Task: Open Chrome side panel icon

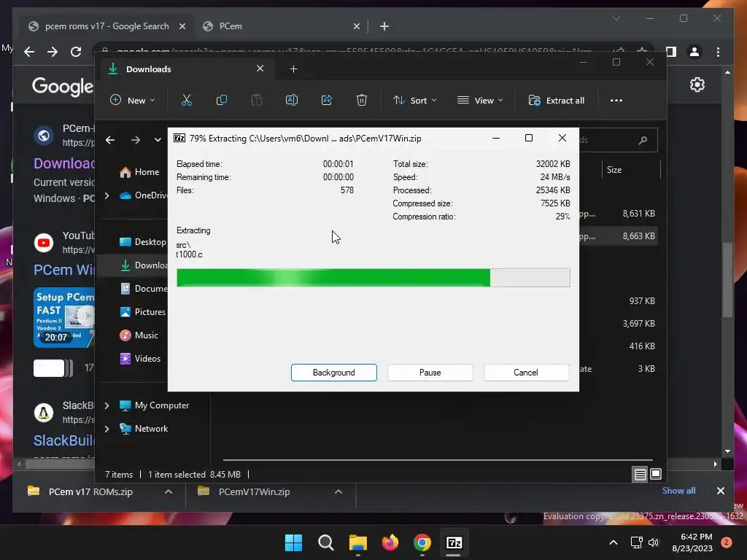Action: 671,52
